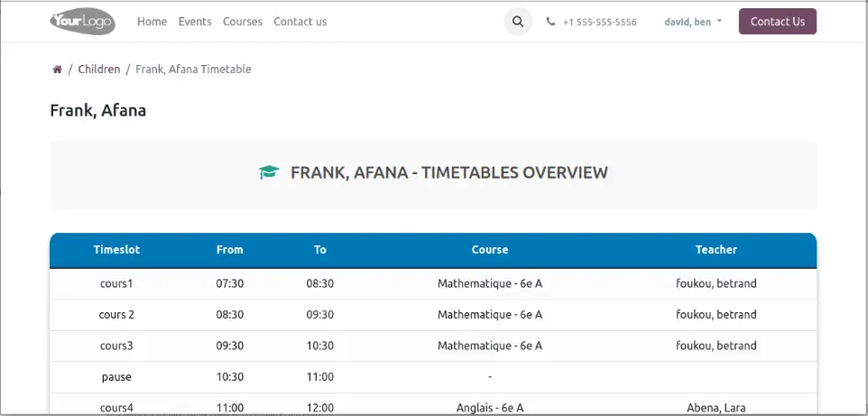Click the phone icon beside the number
Viewport: 868px width, 416px height.
550,22
